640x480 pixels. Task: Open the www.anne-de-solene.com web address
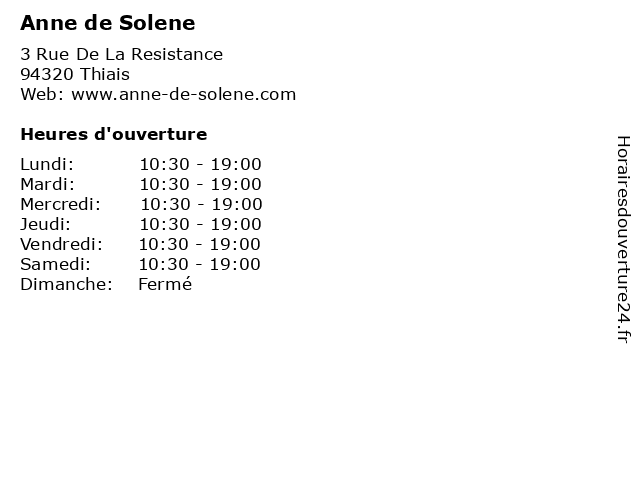184,94
